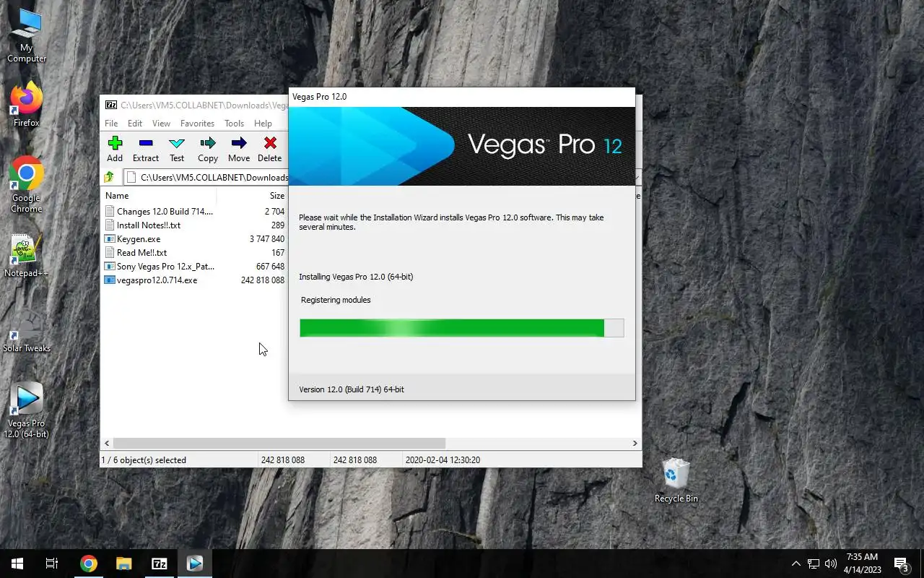
Task: Open the notification center icon
Action: (901, 564)
